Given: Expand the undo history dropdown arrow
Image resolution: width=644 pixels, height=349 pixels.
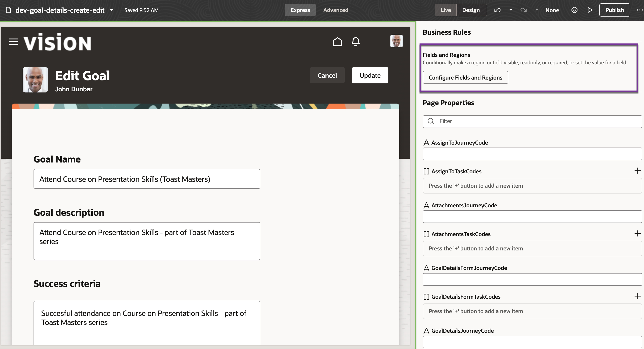Looking at the screenshot, I should click(511, 10).
